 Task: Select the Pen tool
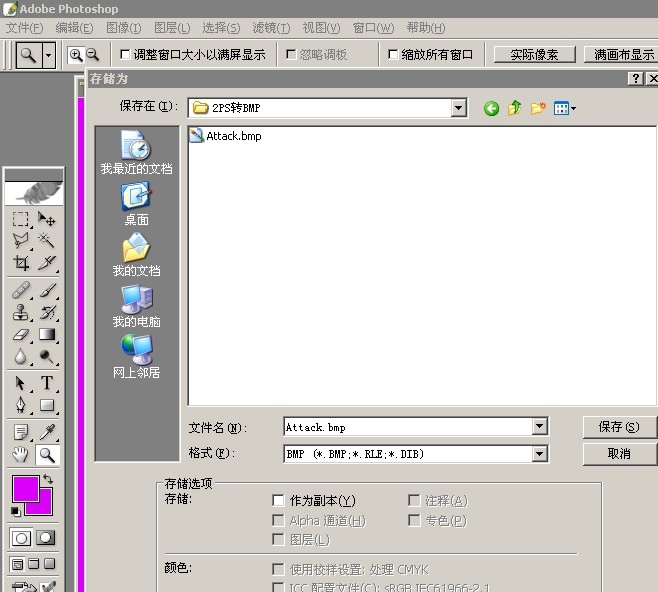pyautogui.click(x=20, y=405)
